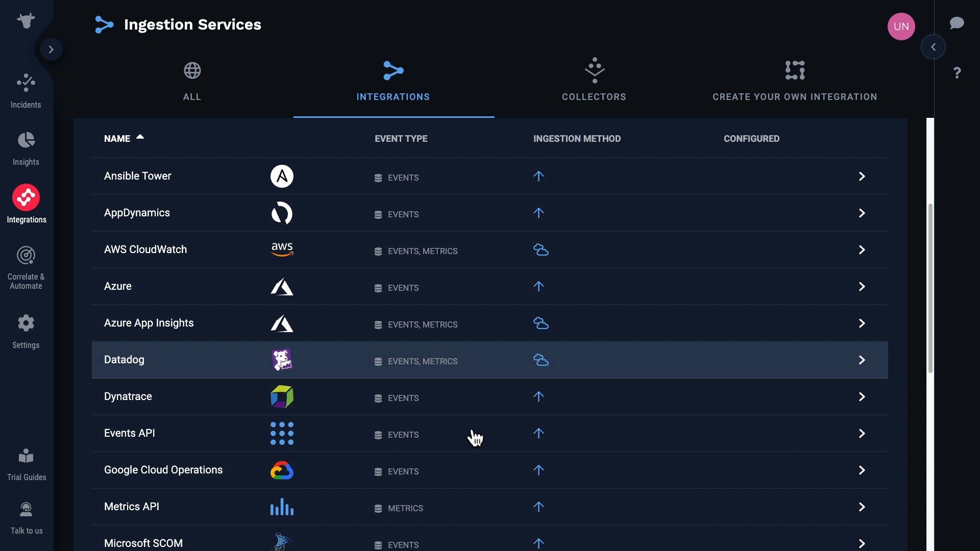The height and width of the screenshot is (551, 980).
Task: Collapse the right side panel arrow
Action: pos(933,47)
